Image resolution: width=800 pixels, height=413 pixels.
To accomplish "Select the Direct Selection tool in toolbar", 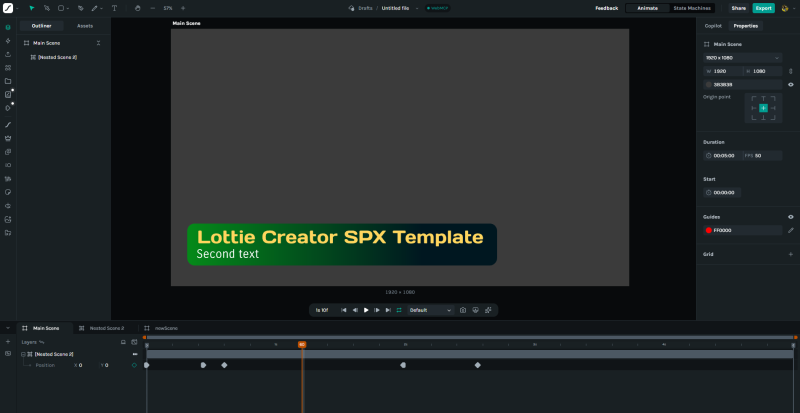I will pyautogui.click(x=46, y=8).
